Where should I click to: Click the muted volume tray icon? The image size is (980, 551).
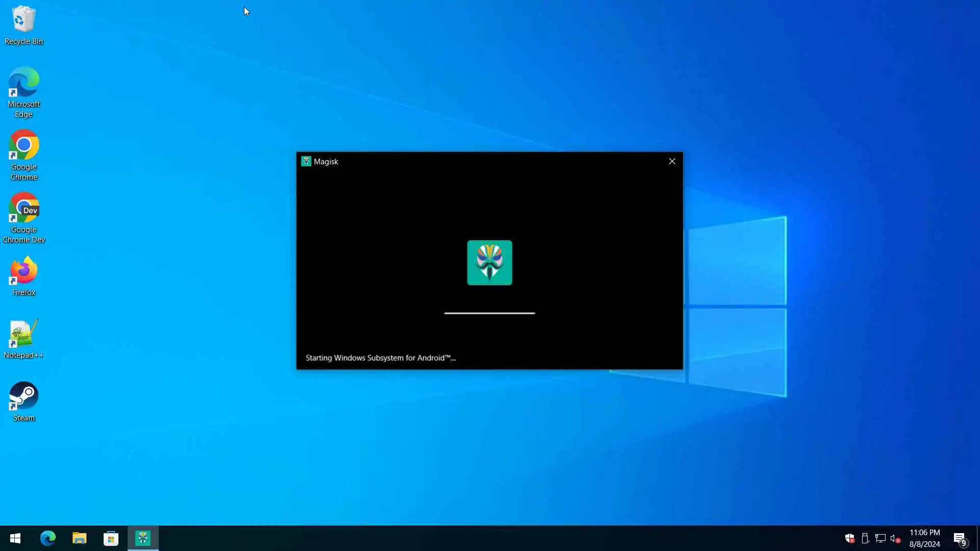pos(895,538)
